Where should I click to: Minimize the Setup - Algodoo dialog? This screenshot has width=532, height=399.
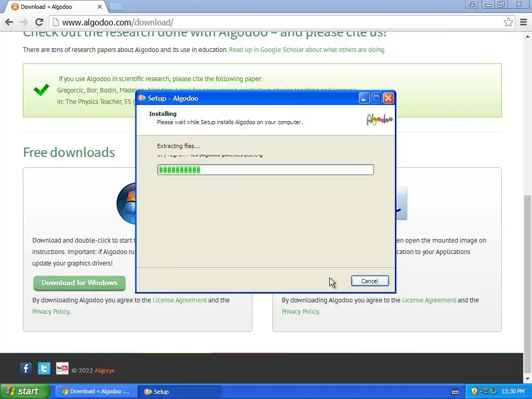pos(364,98)
